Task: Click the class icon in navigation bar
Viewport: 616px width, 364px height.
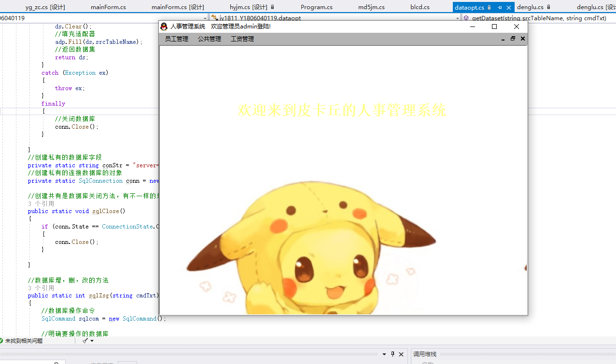Action: click(x=214, y=18)
